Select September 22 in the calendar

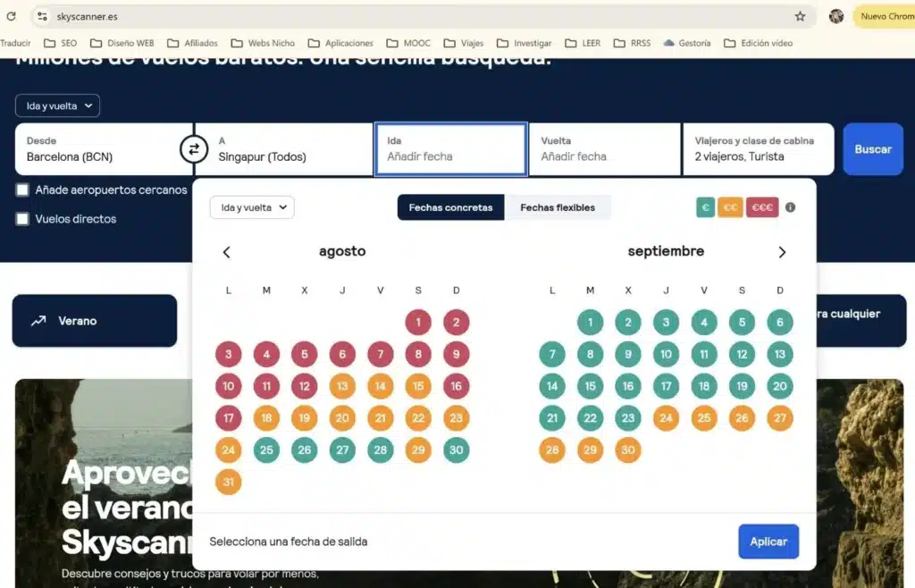click(590, 417)
